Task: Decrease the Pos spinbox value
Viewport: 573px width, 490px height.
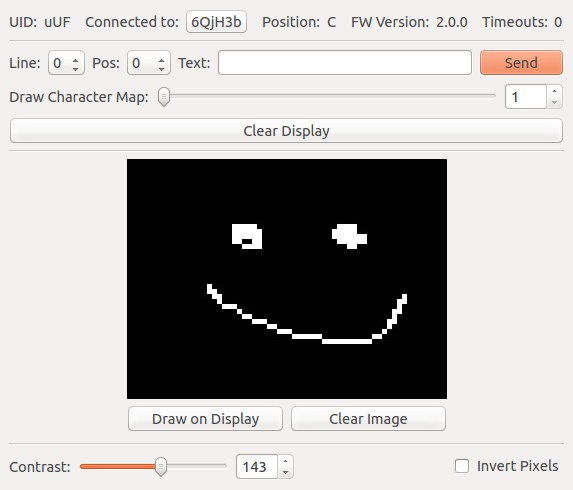Action: tap(162, 68)
